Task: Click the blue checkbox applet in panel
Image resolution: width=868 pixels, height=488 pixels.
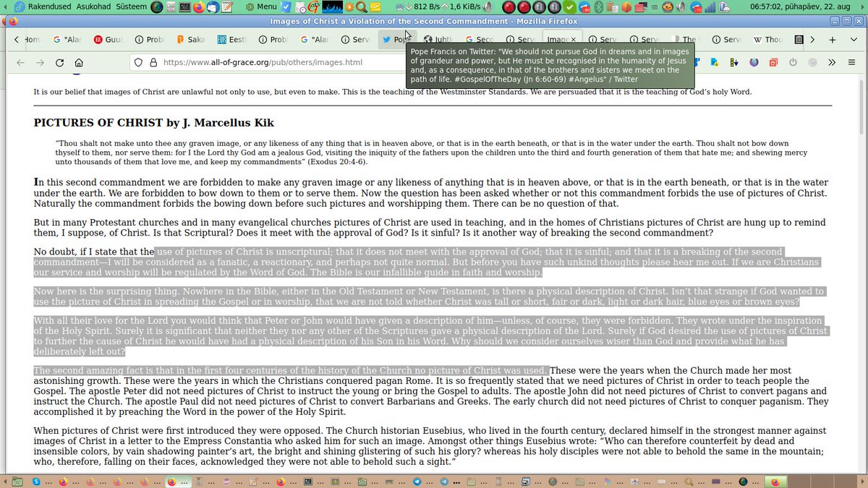Action: tap(286, 7)
